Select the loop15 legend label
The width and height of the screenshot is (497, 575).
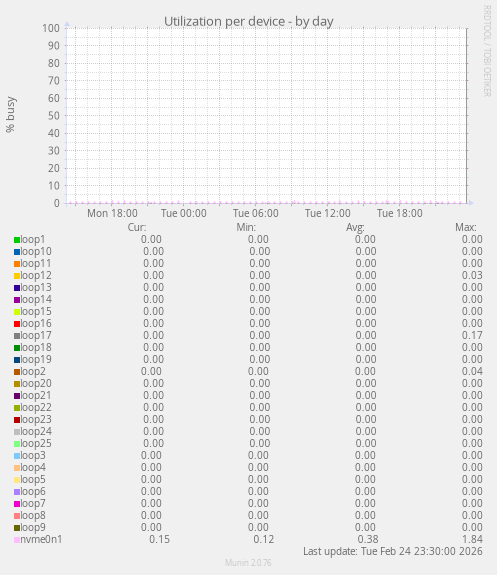[36, 311]
